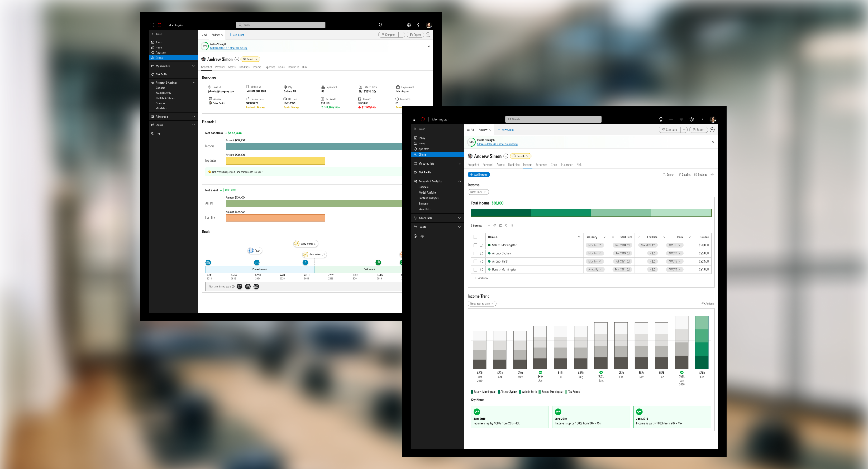Select the Actions radio button in Income Trend

(x=703, y=304)
